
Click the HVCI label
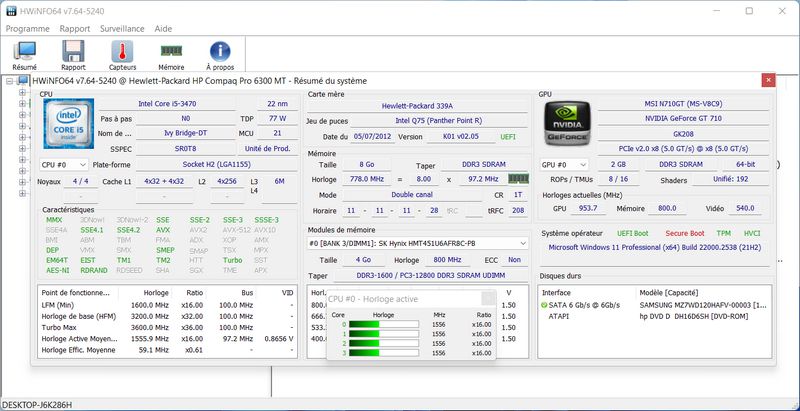click(x=752, y=233)
